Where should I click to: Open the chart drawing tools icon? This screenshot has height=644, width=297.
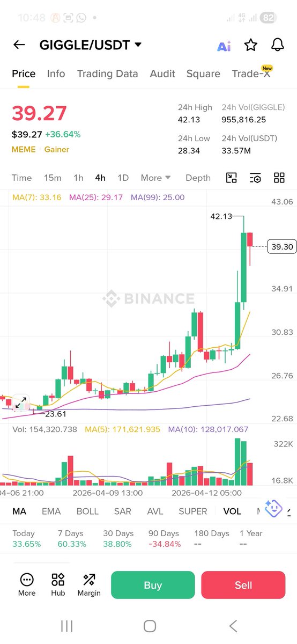(x=231, y=178)
